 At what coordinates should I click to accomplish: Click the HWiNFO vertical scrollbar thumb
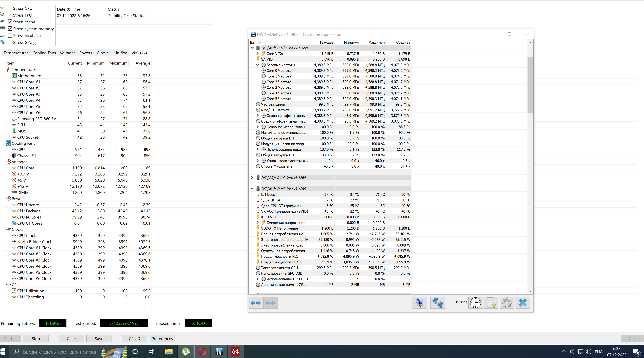click(x=530, y=85)
